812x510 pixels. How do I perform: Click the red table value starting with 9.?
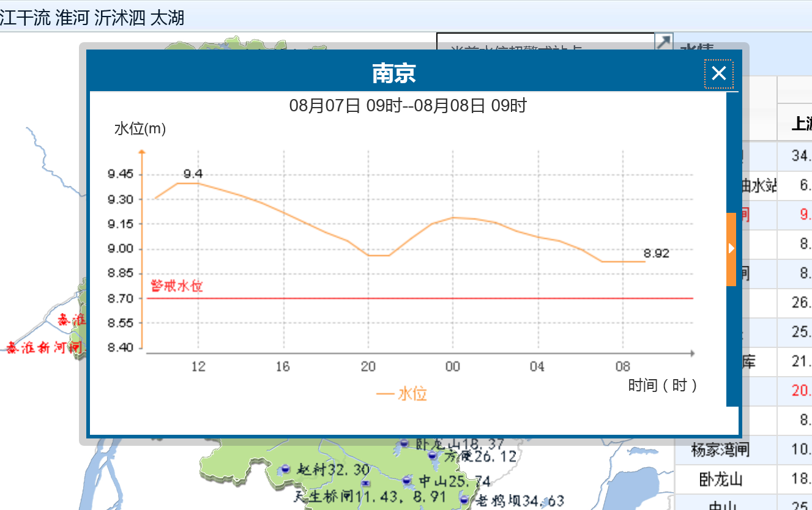tap(806, 215)
